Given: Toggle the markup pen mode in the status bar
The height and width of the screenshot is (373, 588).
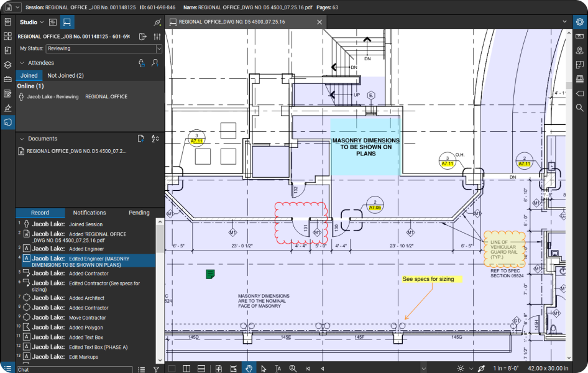Looking at the screenshot, I should click(482, 368).
